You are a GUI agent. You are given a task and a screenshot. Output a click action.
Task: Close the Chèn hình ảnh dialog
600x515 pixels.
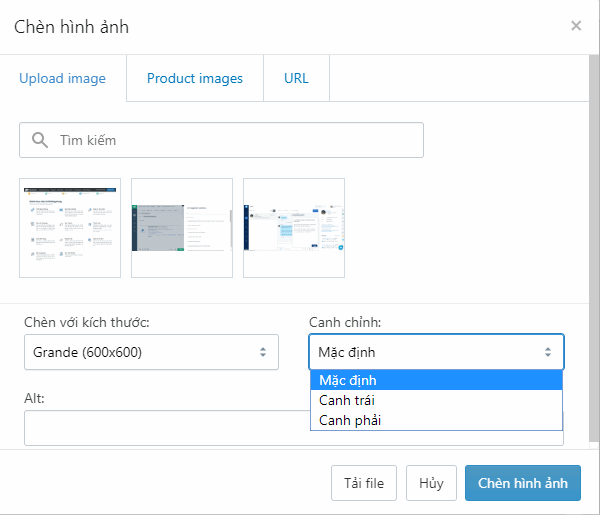(x=576, y=26)
